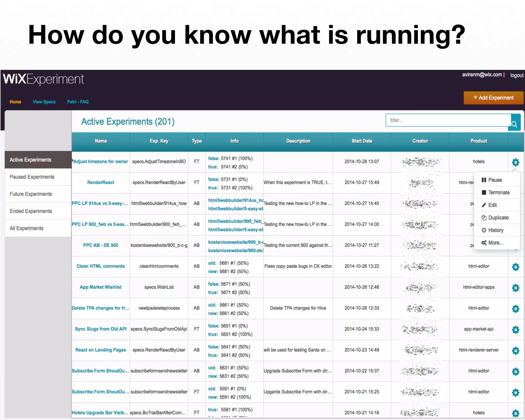
Task: Sort by the Type column header
Action: 197,141
